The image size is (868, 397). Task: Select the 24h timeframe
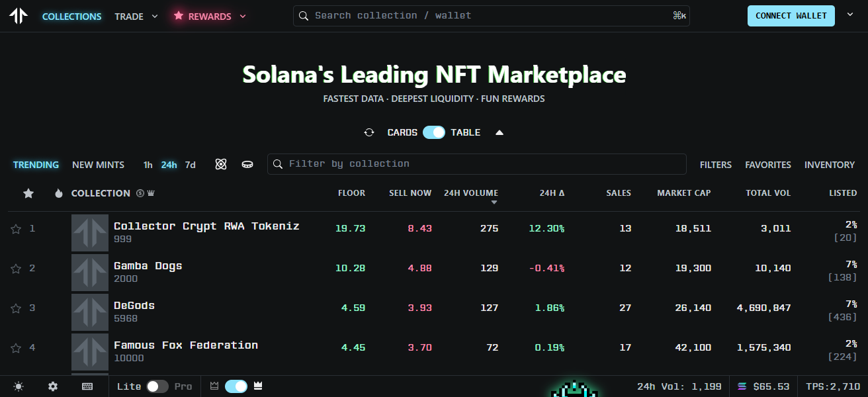169,165
